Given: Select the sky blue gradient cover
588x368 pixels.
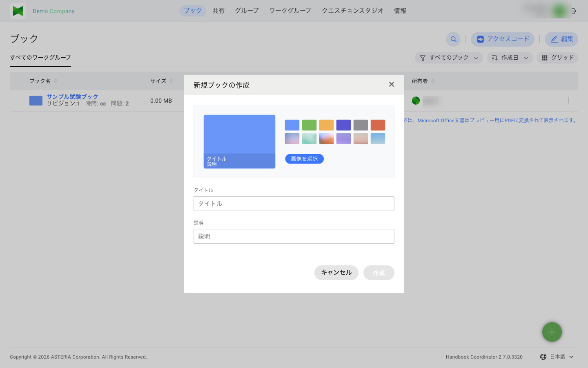Looking at the screenshot, I should tap(378, 139).
